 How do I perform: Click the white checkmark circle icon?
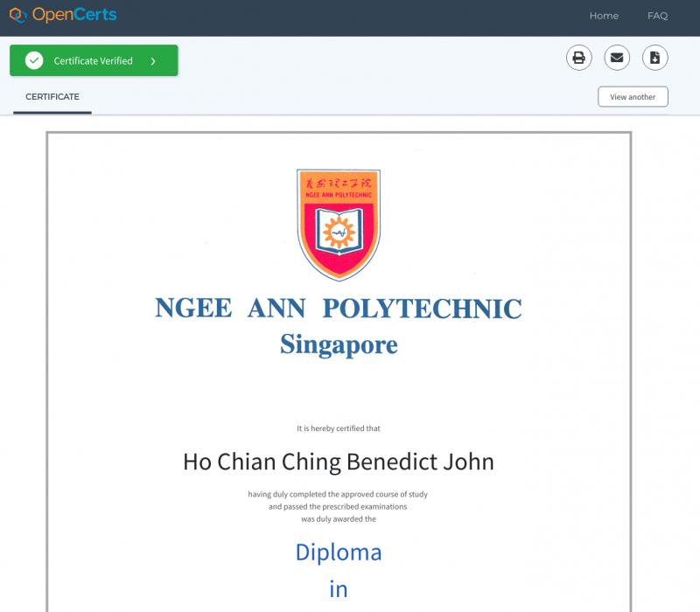click(x=34, y=61)
